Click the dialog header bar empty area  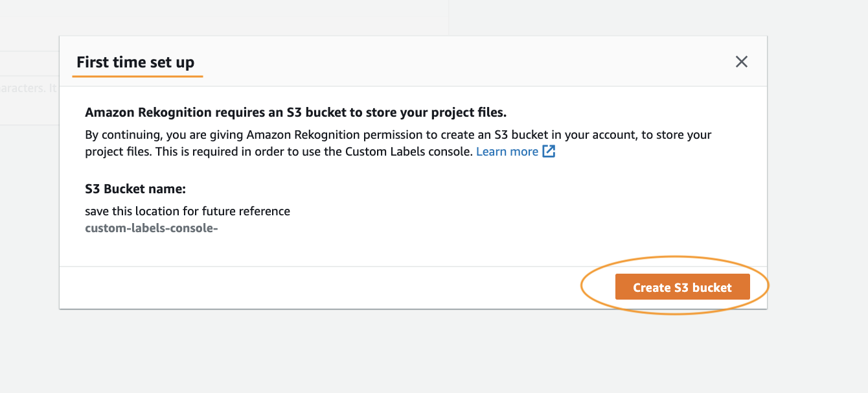click(466, 62)
